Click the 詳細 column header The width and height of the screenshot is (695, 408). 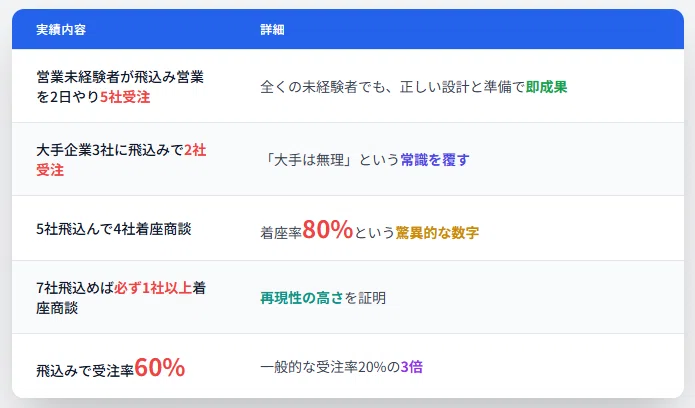[272, 30]
